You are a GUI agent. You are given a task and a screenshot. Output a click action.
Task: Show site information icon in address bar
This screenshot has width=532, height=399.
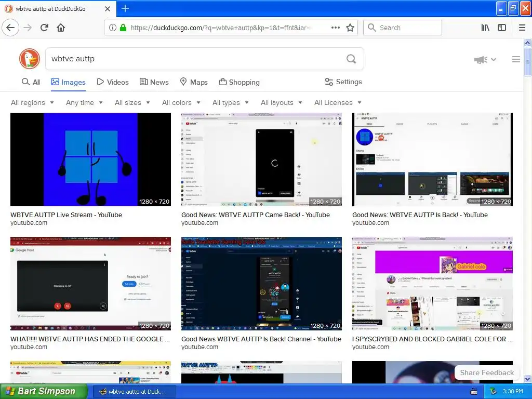click(112, 28)
